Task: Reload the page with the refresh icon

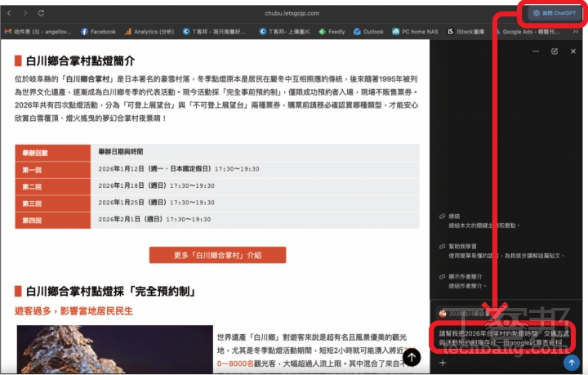Action: 41,13
